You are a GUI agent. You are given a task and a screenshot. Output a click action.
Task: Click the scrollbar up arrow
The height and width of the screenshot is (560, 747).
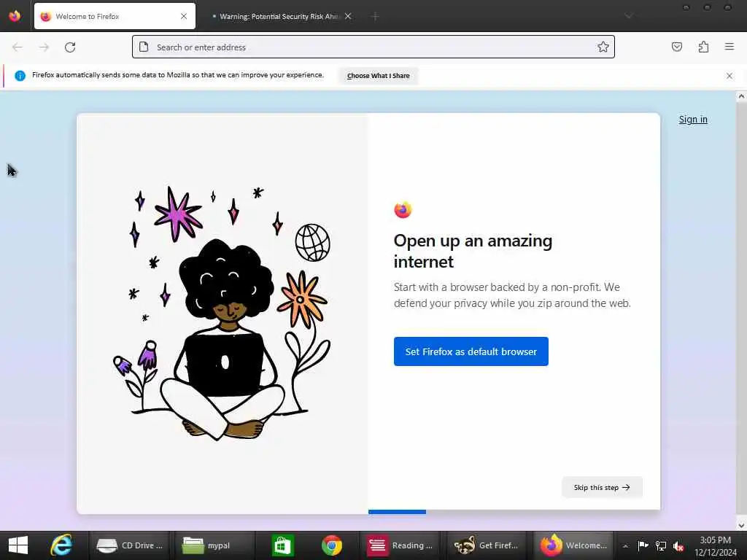(x=741, y=96)
